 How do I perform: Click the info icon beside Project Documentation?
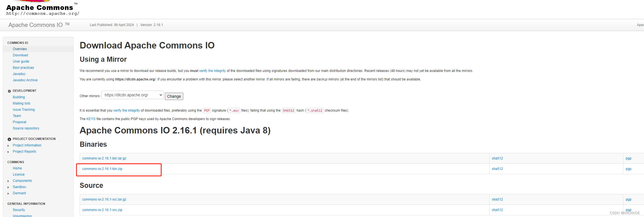[x=9, y=139]
